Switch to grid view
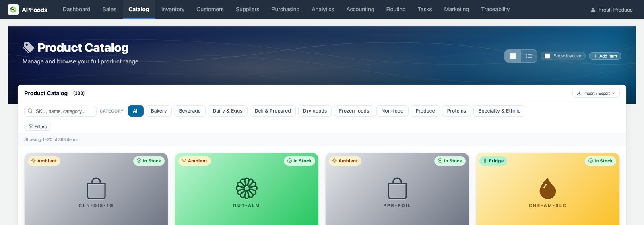644x225 pixels. [513, 56]
